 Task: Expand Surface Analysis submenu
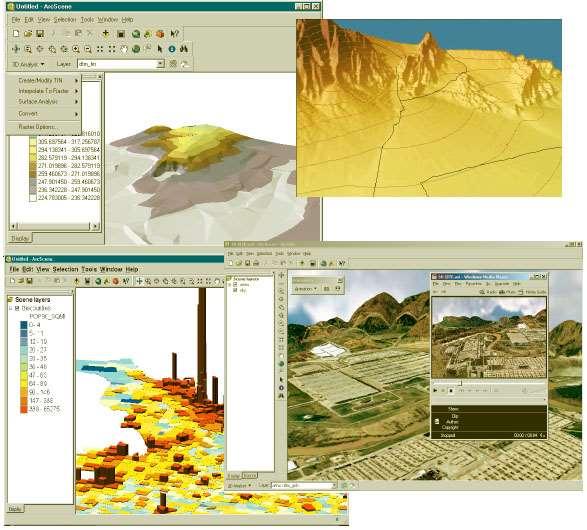pos(76,101)
